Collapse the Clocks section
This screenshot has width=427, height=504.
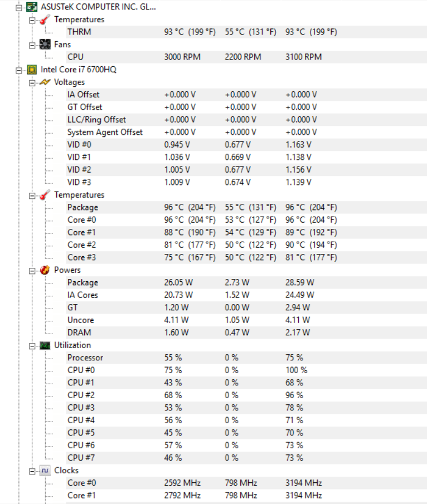pyautogui.click(x=33, y=471)
